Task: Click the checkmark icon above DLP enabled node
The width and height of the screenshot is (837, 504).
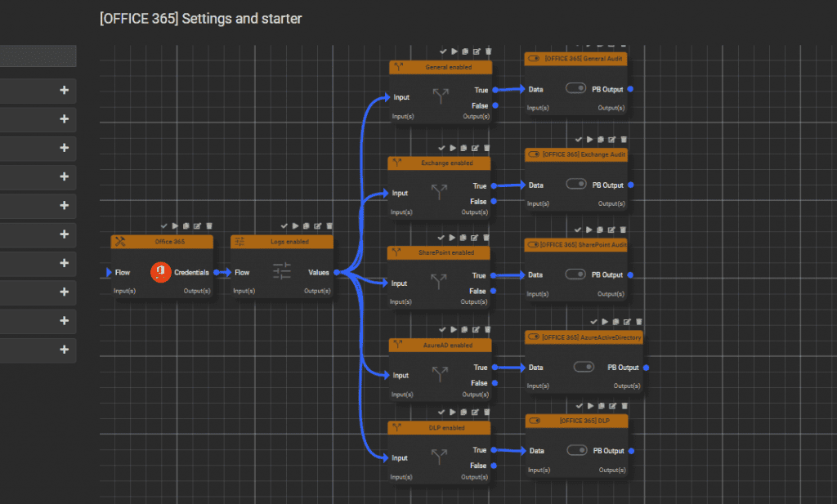Action: (441, 413)
